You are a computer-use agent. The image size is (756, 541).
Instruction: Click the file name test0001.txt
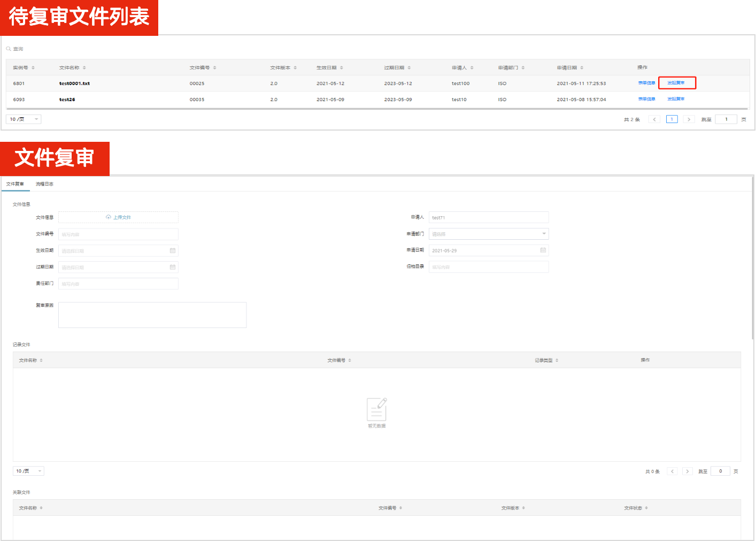(x=74, y=83)
